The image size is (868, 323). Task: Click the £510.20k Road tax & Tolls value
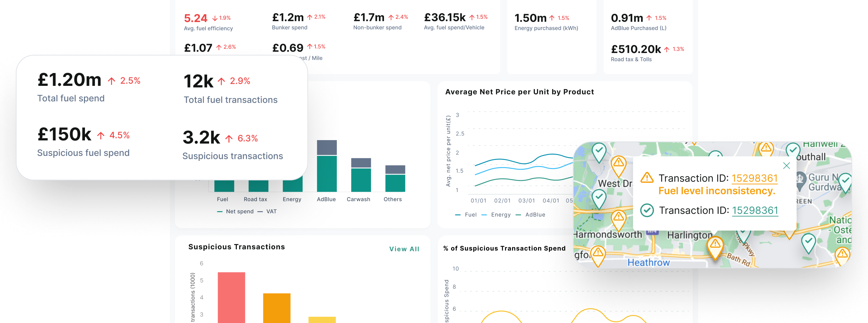pyautogui.click(x=636, y=49)
